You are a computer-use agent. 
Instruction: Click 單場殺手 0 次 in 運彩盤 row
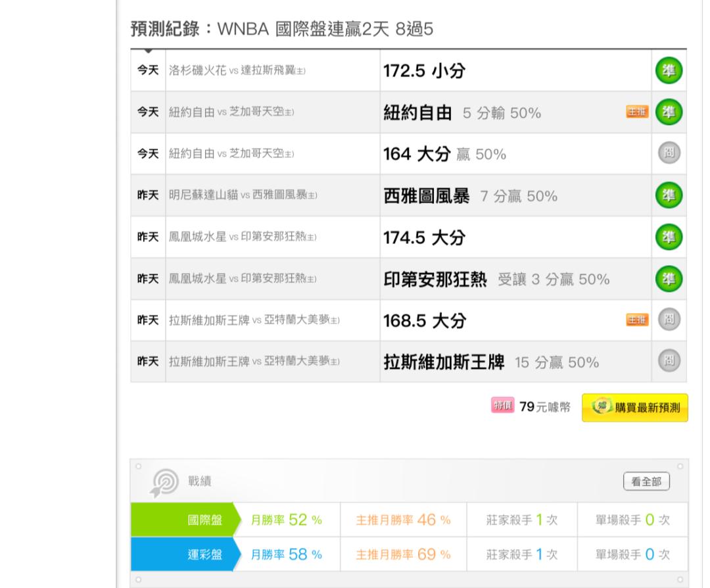pos(632,554)
